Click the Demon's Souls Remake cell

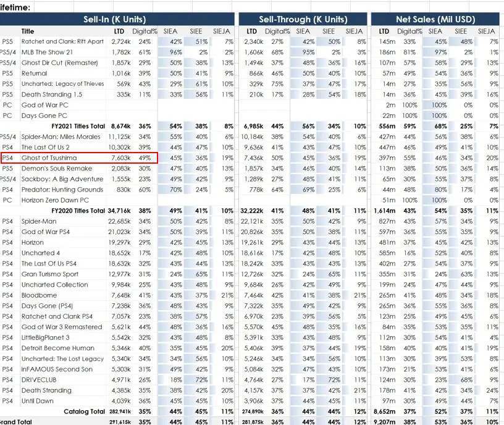click(56, 169)
